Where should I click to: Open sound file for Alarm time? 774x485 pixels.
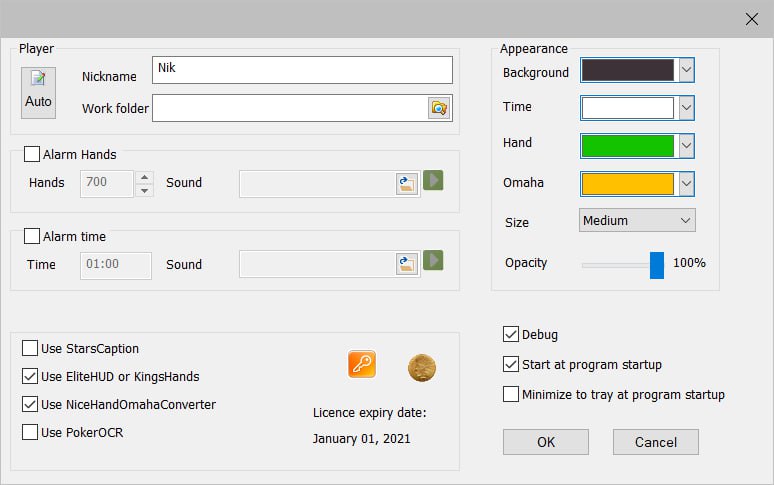point(407,264)
